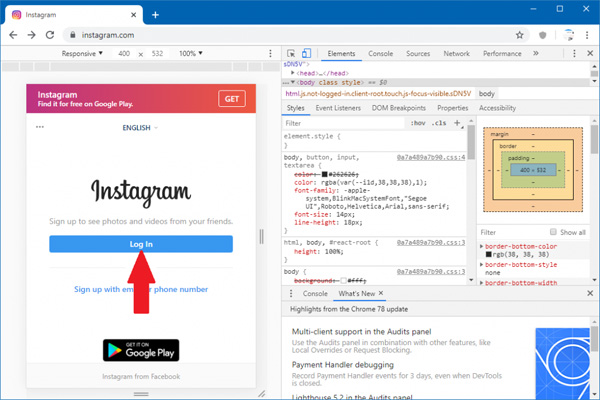The height and width of the screenshot is (400, 600).
Task: Enable the Show all checkbox
Action: (553, 232)
